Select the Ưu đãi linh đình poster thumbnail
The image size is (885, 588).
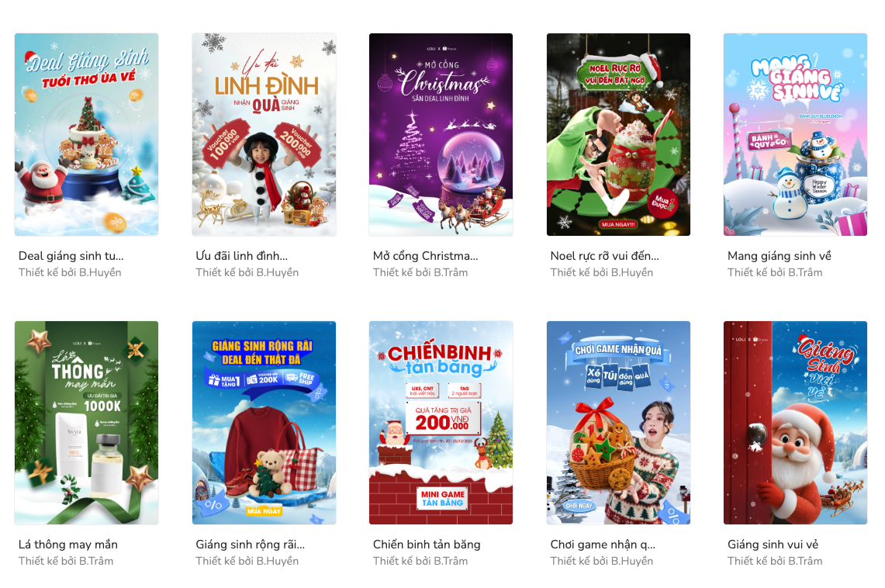click(x=264, y=134)
